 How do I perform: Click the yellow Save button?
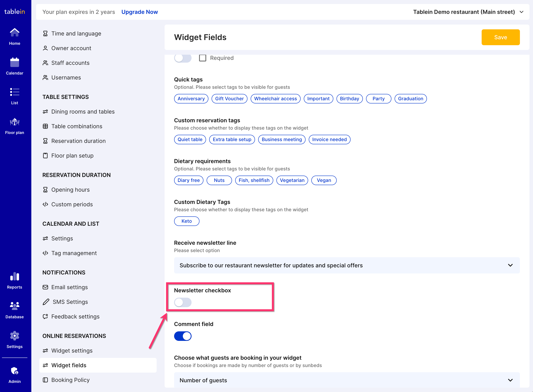point(500,37)
